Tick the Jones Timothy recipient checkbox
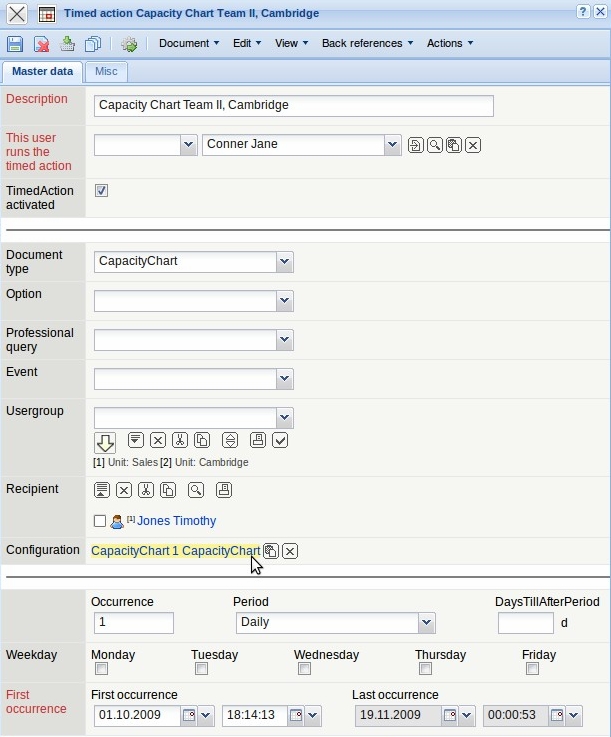Screen dimensions: 611x737 pos(100,521)
